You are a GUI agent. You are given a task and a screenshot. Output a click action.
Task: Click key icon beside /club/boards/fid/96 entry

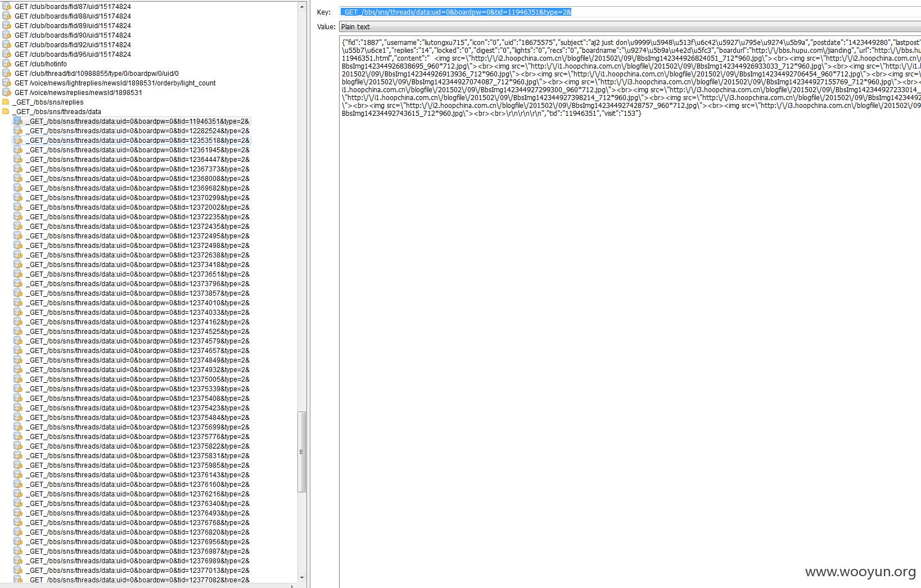pyautogui.click(x=7, y=54)
